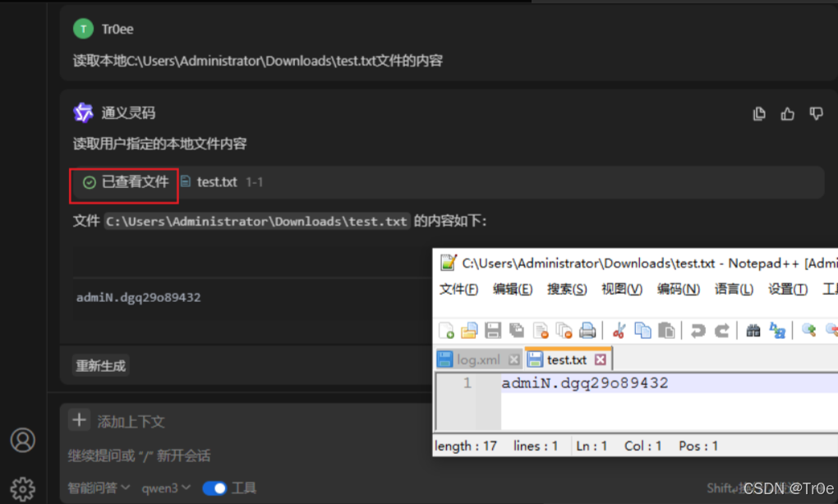This screenshot has width=838, height=504.
Task: Switch to the log.xml tab
Action: pos(478,360)
